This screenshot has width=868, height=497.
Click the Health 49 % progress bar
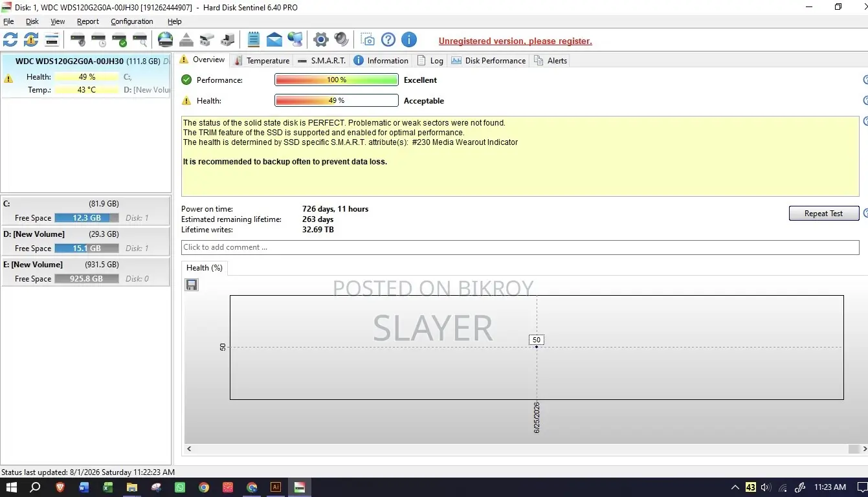[337, 101]
